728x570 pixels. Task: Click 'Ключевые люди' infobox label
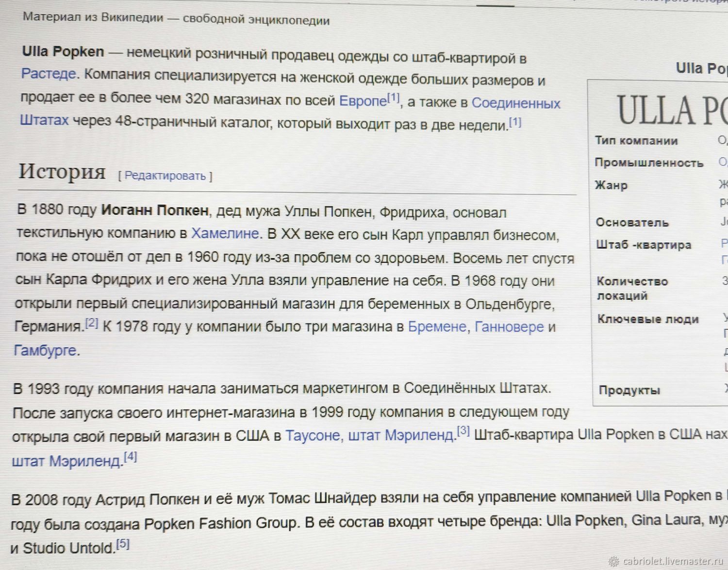click(648, 319)
